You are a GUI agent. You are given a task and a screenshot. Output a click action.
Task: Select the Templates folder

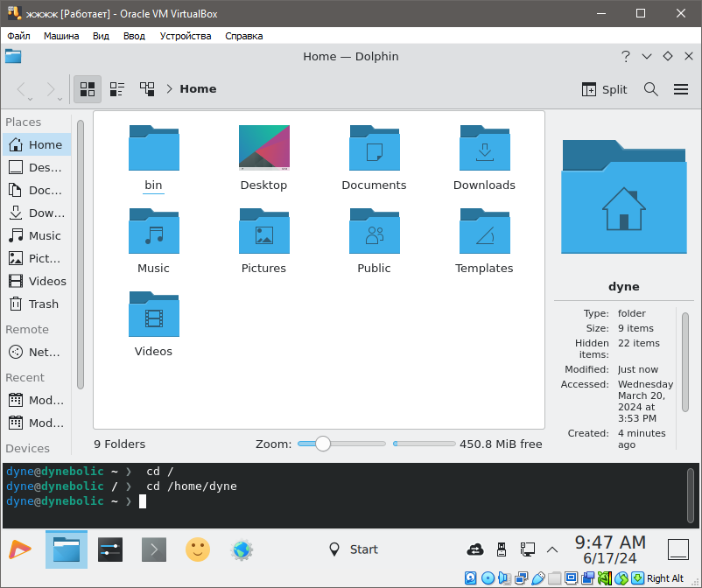tap(484, 241)
